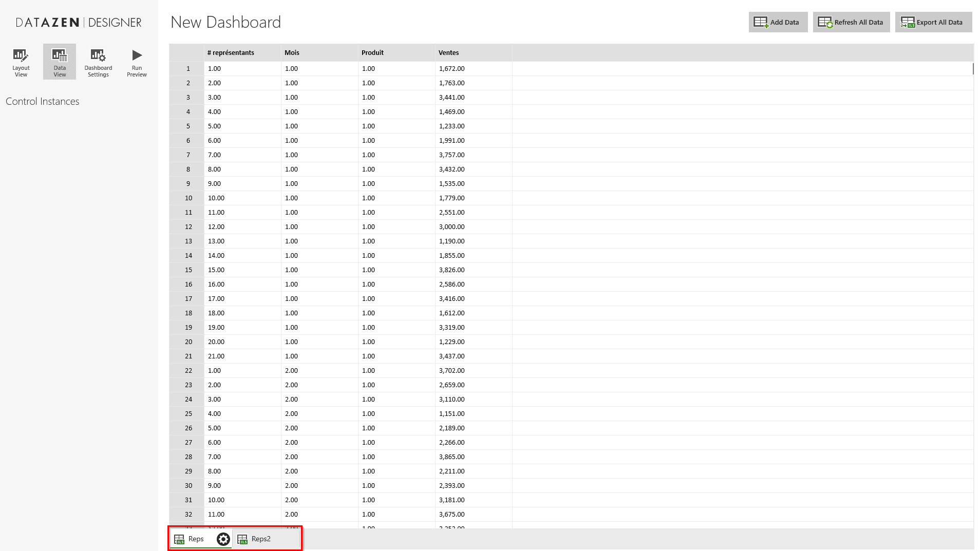This screenshot has width=980, height=551.
Task: Select row number 12 header
Action: [188, 226]
